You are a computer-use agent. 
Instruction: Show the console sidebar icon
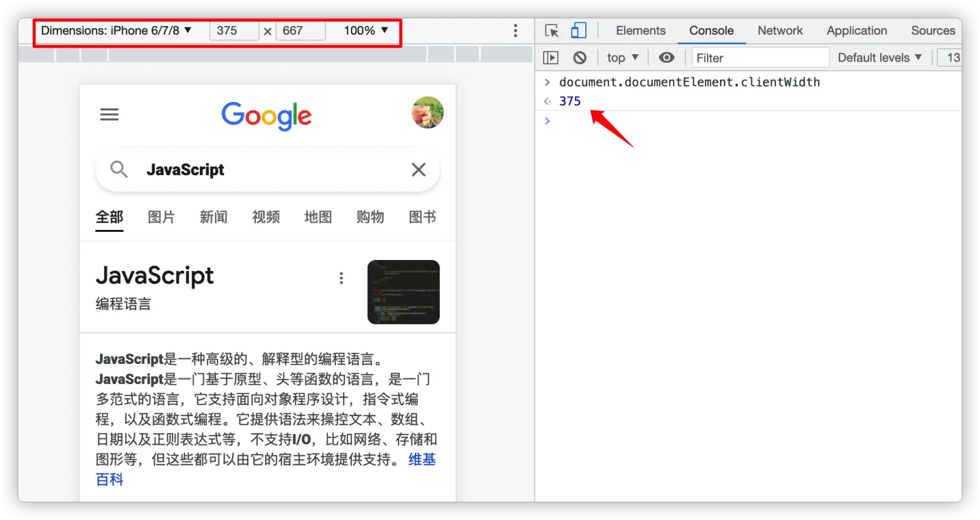551,57
